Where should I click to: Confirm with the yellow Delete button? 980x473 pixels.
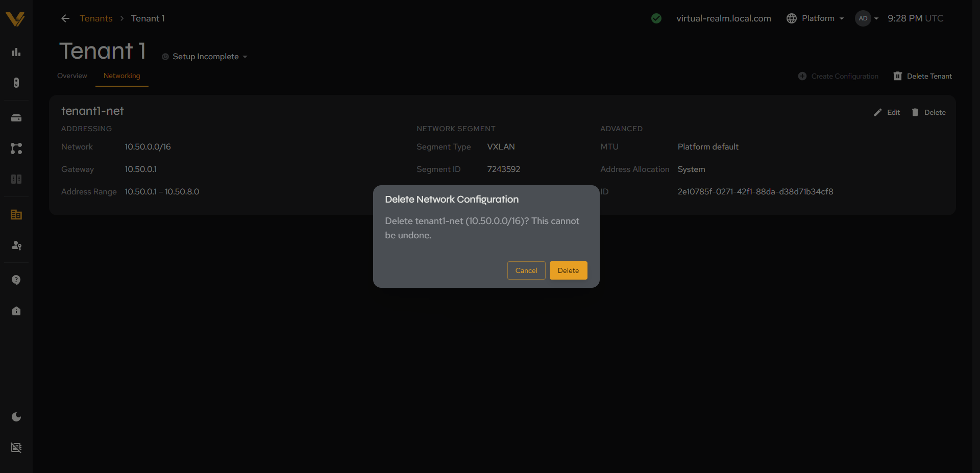point(568,270)
